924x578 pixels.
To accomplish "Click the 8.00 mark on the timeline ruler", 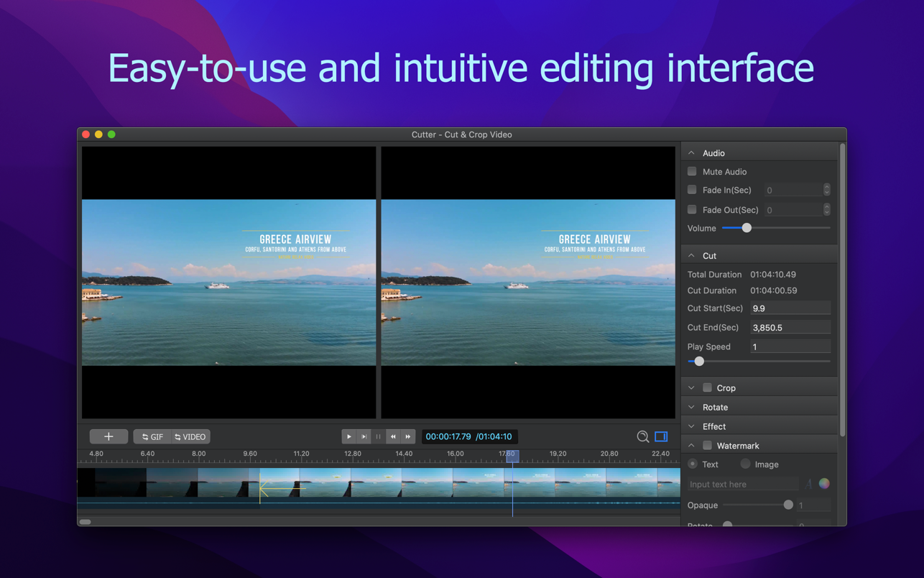I will coord(199,454).
